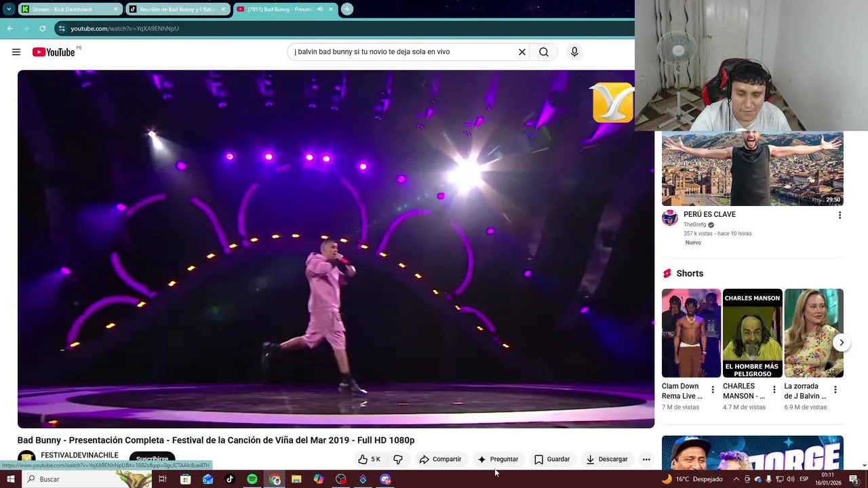The image size is (868, 488).
Task: Open ESP keyboard language selector
Action: [x=804, y=479]
